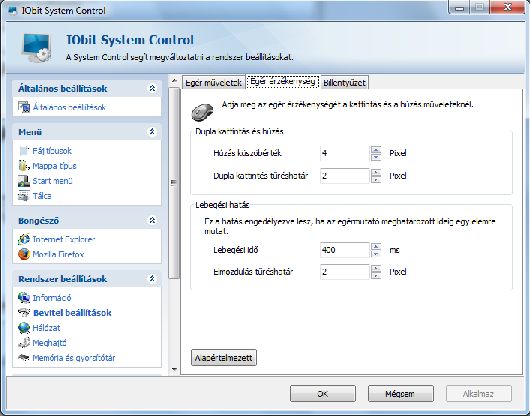Click the sidebar scrollbar up arrow

(x=174, y=81)
